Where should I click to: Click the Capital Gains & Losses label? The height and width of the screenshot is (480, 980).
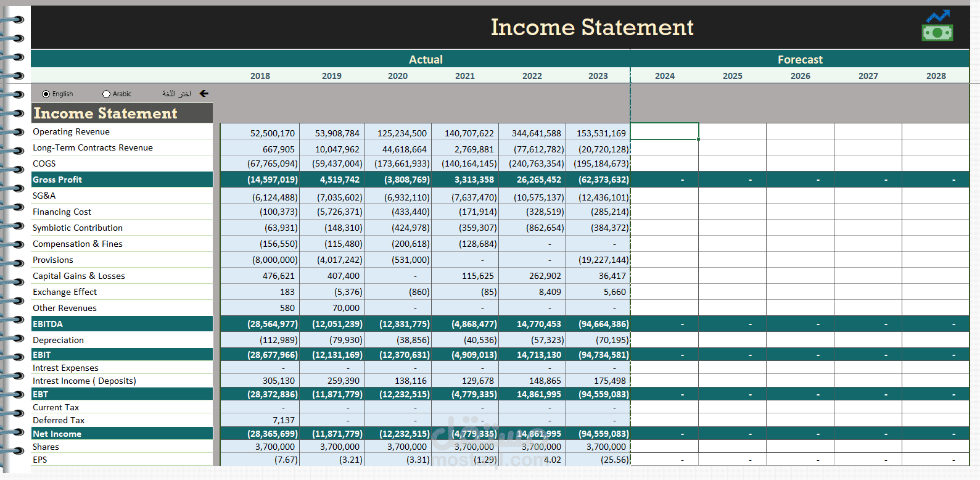click(x=79, y=276)
